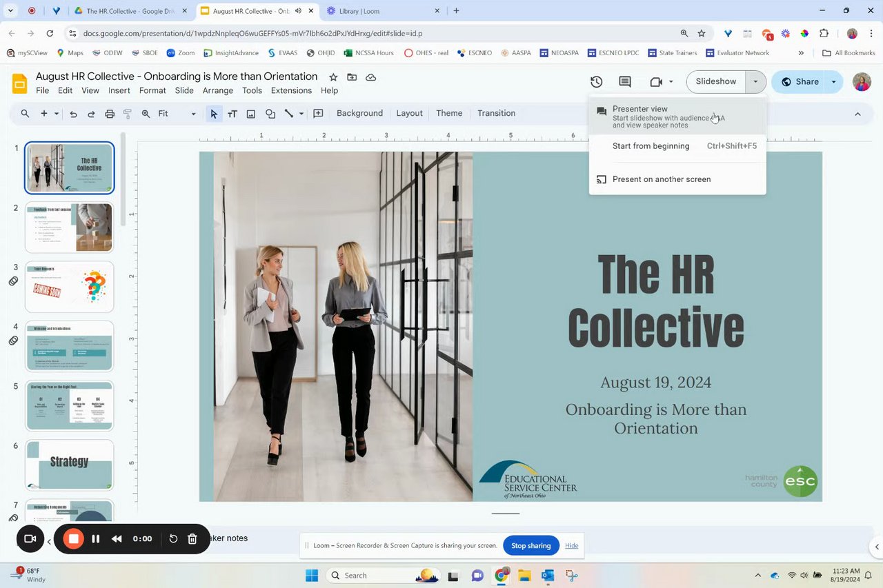The width and height of the screenshot is (883, 588).
Task: Open File Explorer from the taskbar
Action: [x=524, y=576]
